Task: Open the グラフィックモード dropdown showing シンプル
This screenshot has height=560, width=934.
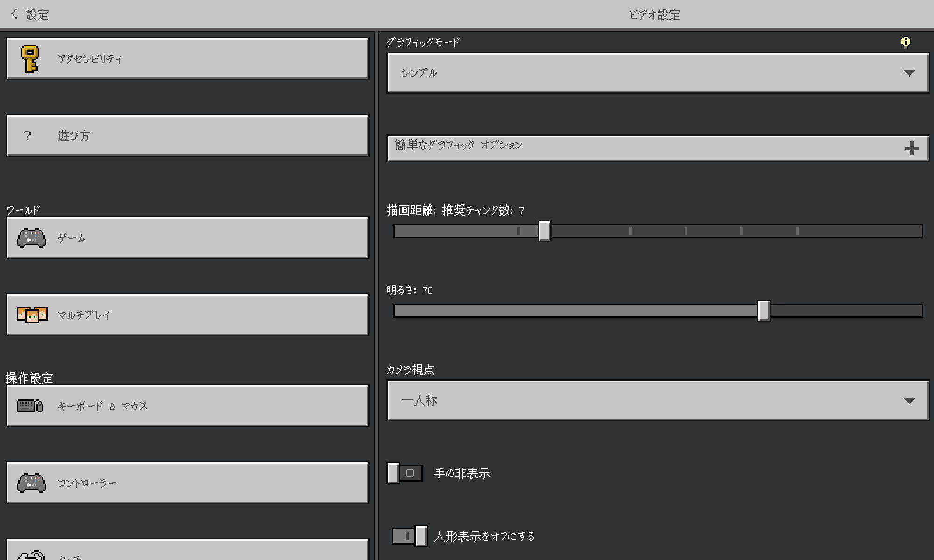Action: (x=658, y=73)
